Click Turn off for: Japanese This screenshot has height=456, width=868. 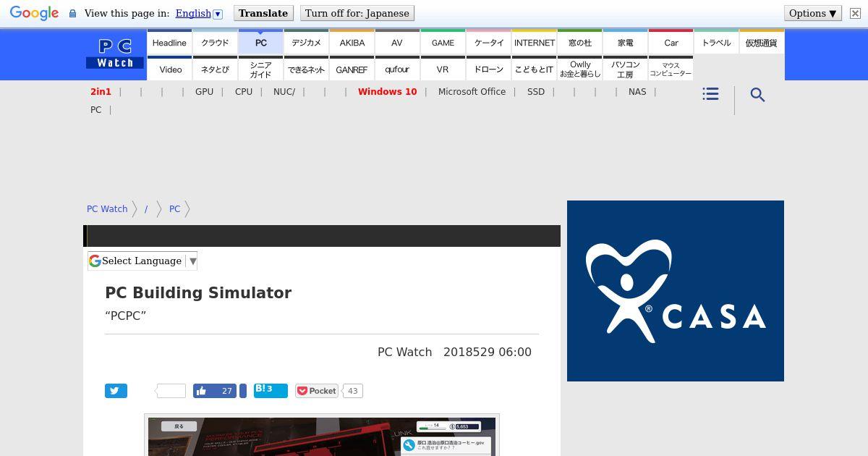tap(357, 13)
